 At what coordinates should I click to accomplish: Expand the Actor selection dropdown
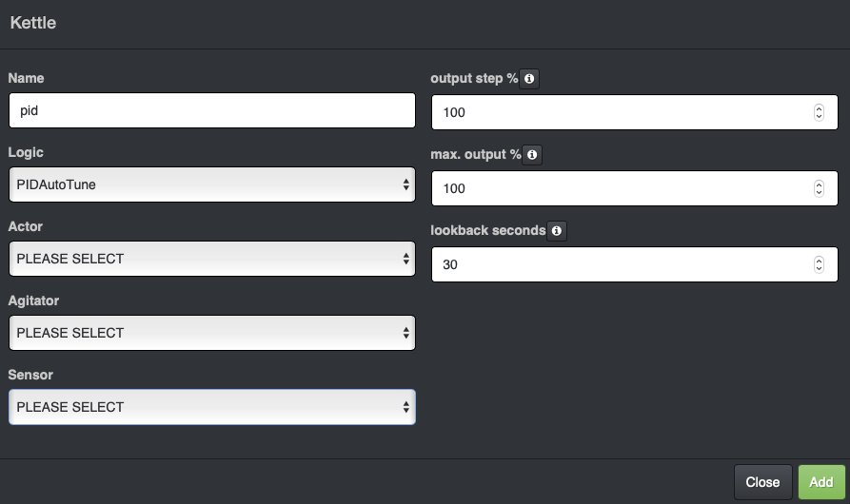point(211,259)
